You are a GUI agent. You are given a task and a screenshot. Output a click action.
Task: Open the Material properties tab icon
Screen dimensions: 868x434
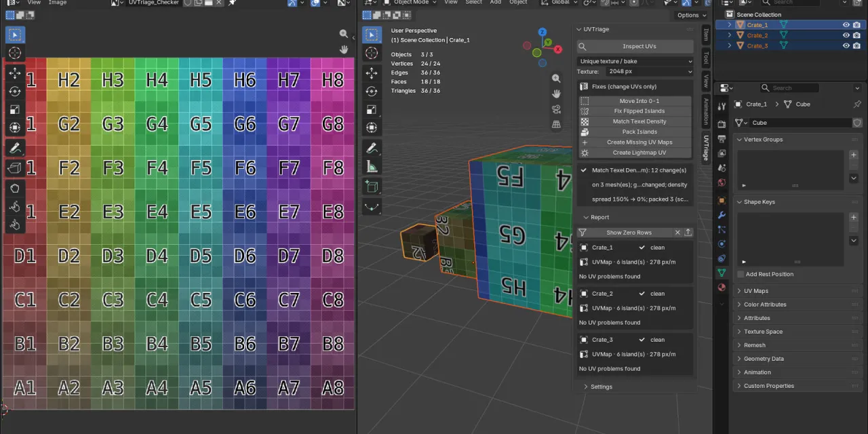[x=722, y=287]
